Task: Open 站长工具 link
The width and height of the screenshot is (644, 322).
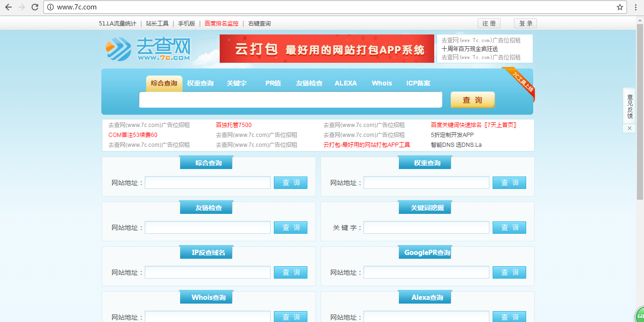Action: [157, 24]
